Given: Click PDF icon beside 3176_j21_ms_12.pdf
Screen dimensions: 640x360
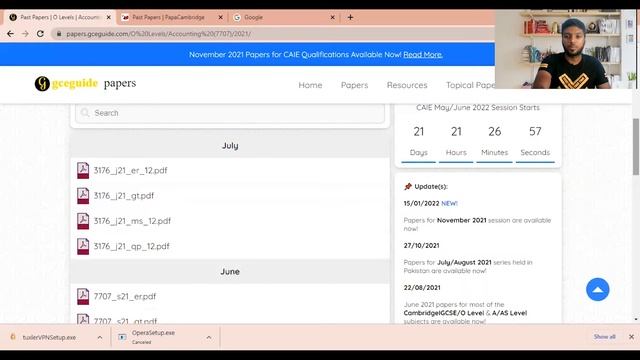Looking at the screenshot, I should tap(83, 221).
